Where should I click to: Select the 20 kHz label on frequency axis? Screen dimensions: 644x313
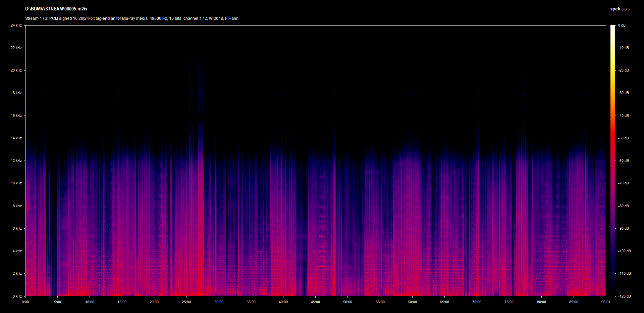click(16, 70)
